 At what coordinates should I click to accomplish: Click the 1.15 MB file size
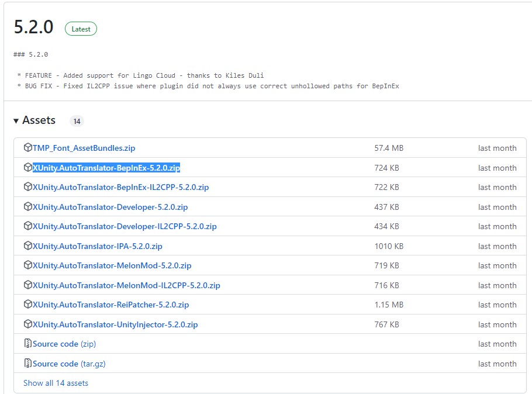(x=389, y=305)
